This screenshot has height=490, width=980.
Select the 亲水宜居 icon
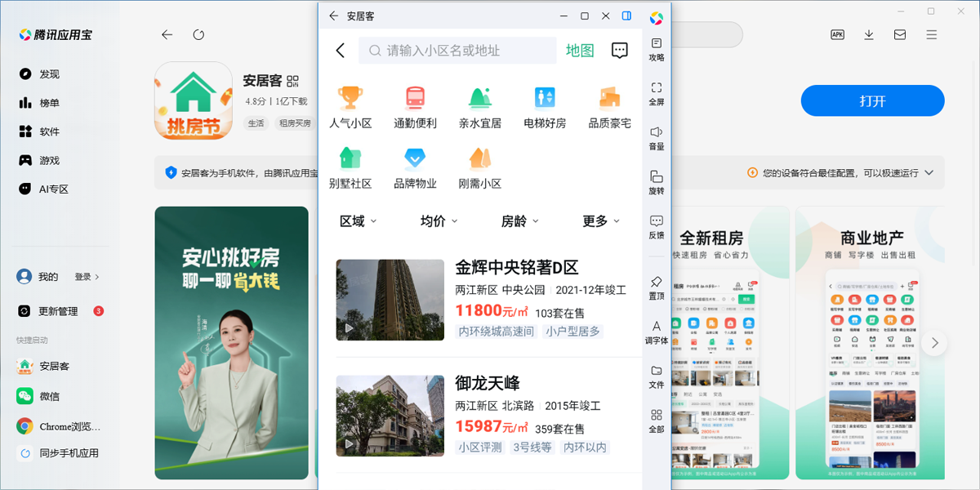(480, 98)
